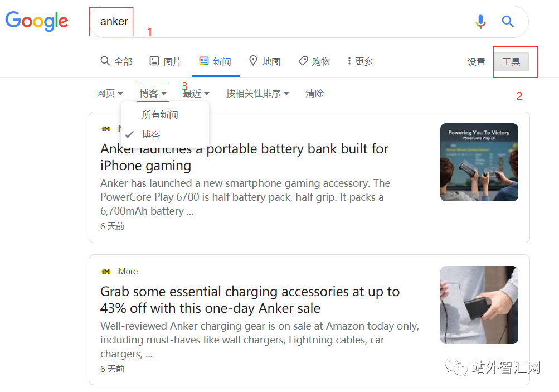Switch to the 图片 tab

(166, 61)
